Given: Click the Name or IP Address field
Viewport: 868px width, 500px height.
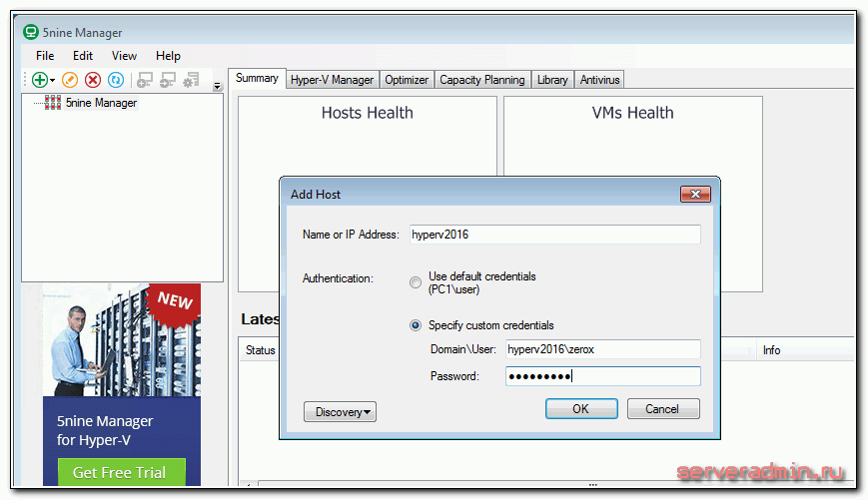Looking at the screenshot, I should point(552,235).
